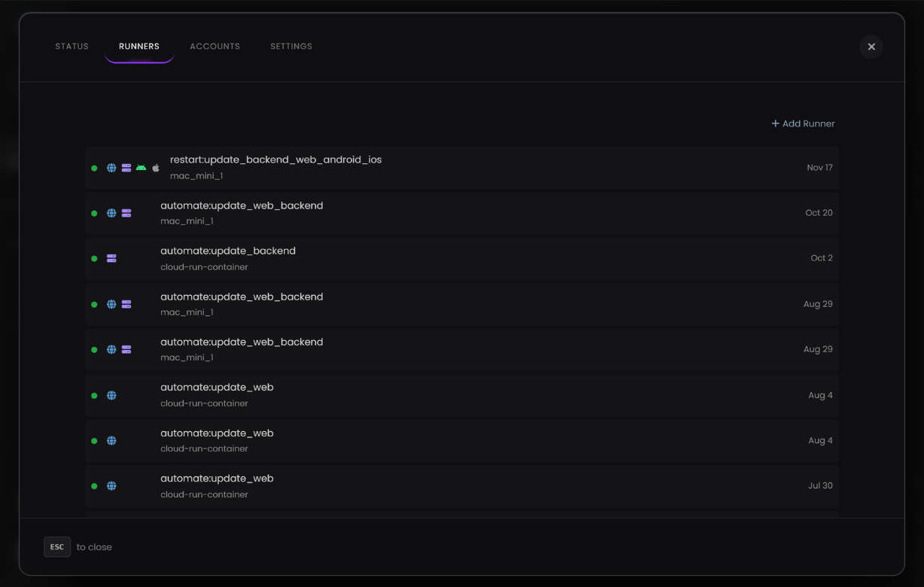The height and width of the screenshot is (587, 924).
Task: Click the server icon on the Aug 29 runner
Action: (126, 304)
